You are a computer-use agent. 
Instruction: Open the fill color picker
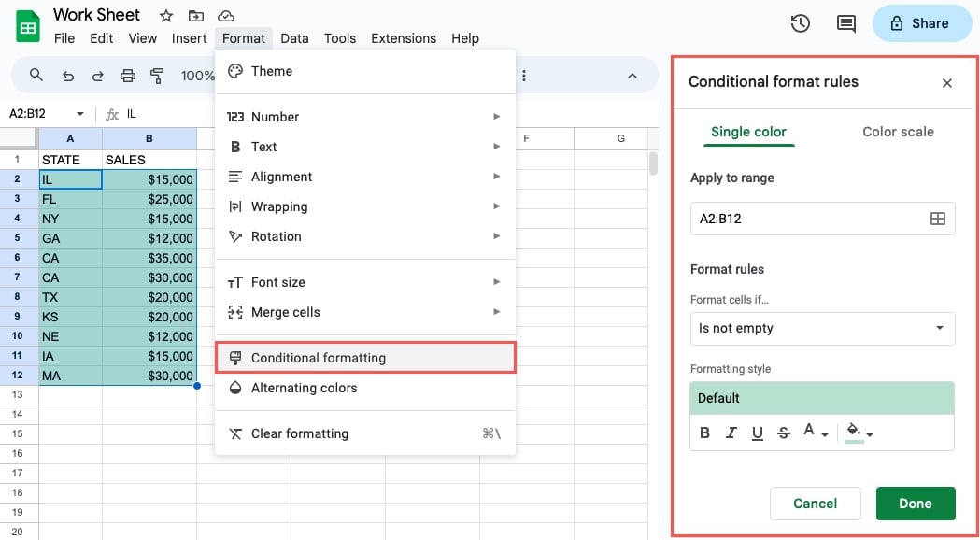(859, 432)
